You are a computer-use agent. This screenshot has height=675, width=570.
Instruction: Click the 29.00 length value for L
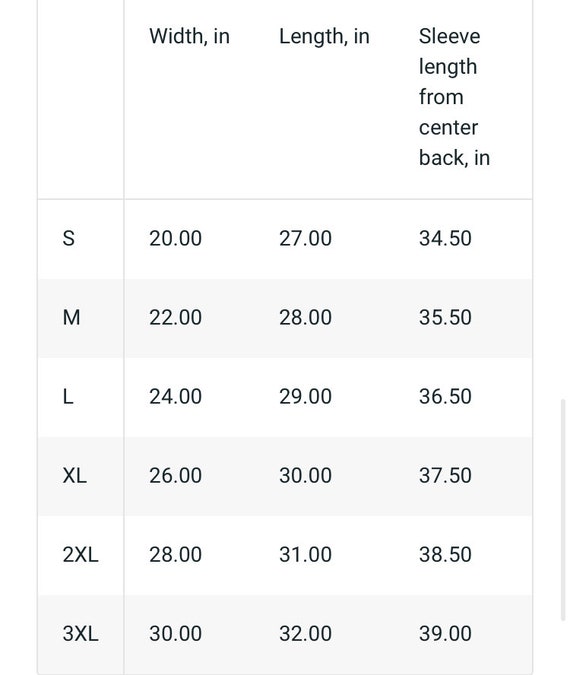coord(305,396)
